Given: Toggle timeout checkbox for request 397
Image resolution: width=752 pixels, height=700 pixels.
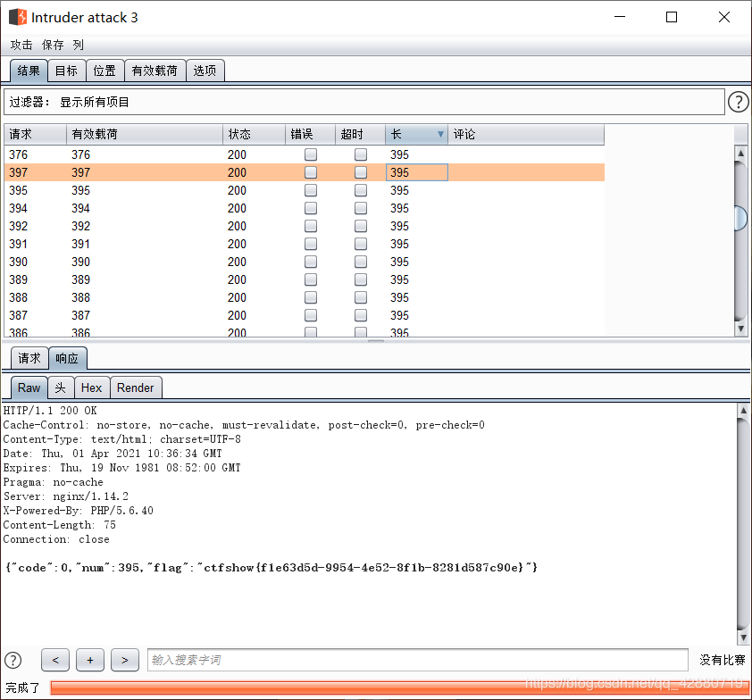Looking at the screenshot, I should tap(361, 172).
